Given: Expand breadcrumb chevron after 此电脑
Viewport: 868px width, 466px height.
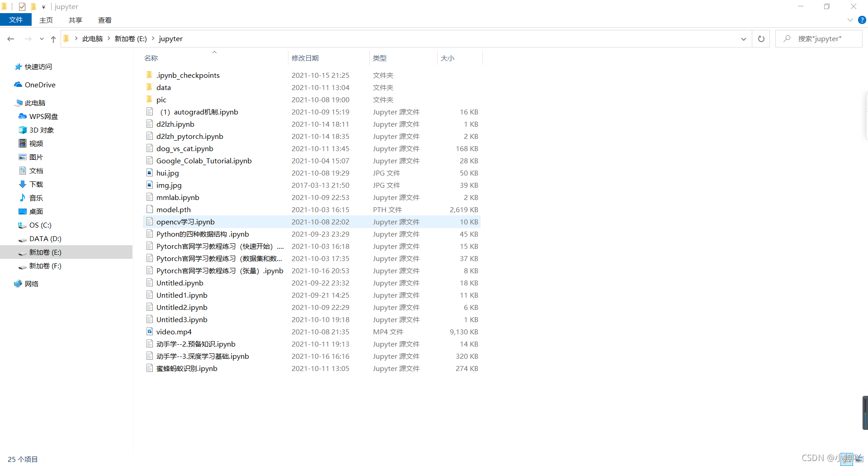Looking at the screenshot, I should 109,38.
